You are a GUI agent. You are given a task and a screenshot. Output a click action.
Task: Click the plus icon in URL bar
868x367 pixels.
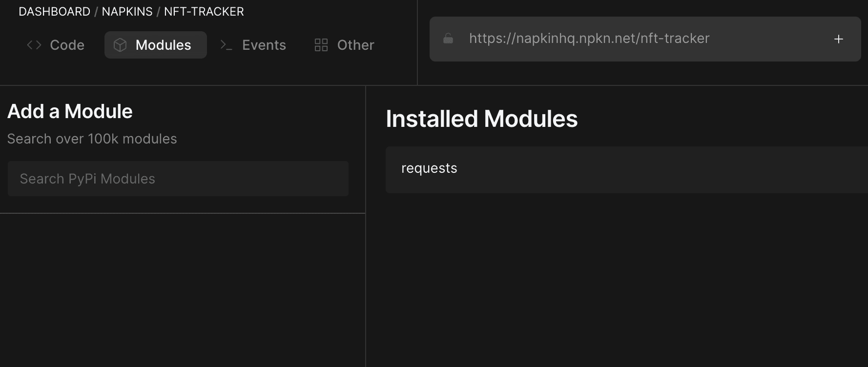coord(839,39)
